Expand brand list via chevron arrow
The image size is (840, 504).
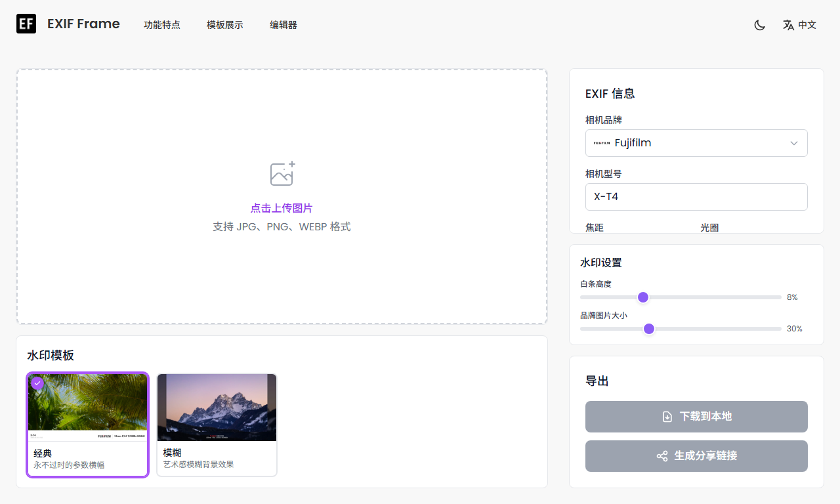point(794,143)
